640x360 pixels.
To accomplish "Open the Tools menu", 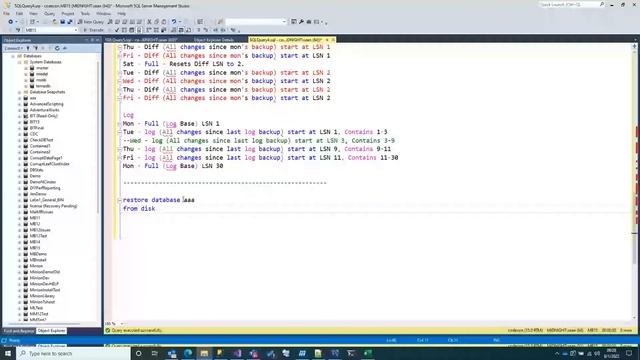I will click(x=85, y=13).
